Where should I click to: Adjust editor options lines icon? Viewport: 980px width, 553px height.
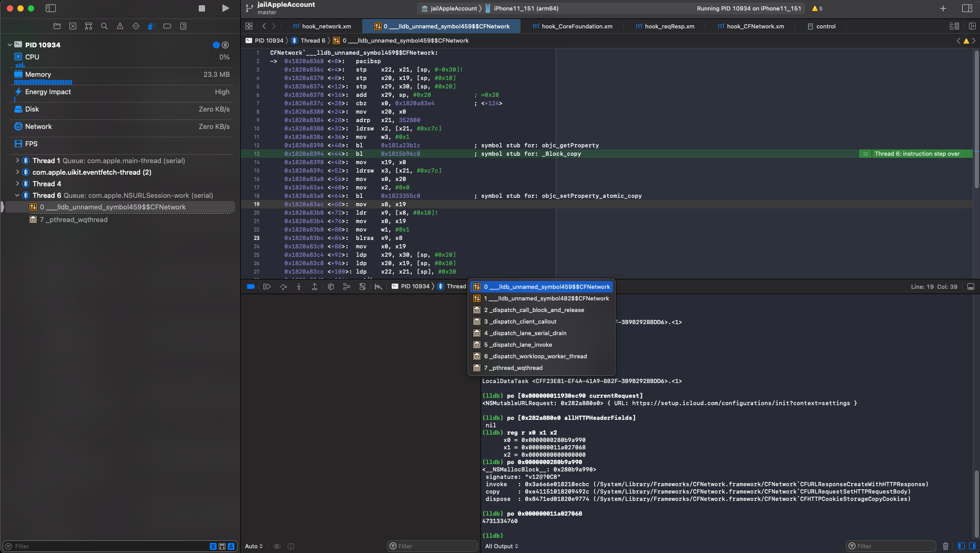click(x=954, y=26)
